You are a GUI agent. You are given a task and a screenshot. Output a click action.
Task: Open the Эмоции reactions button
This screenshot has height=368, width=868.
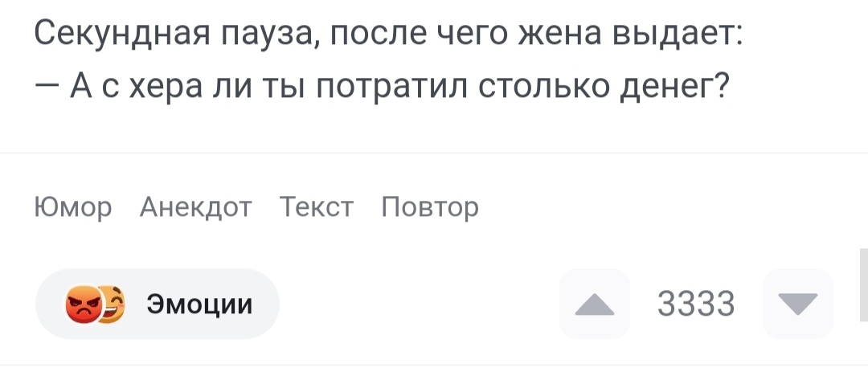click(x=158, y=304)
